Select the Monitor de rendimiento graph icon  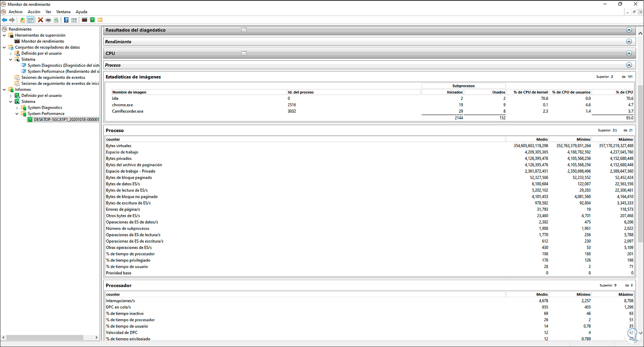[84, 20]
